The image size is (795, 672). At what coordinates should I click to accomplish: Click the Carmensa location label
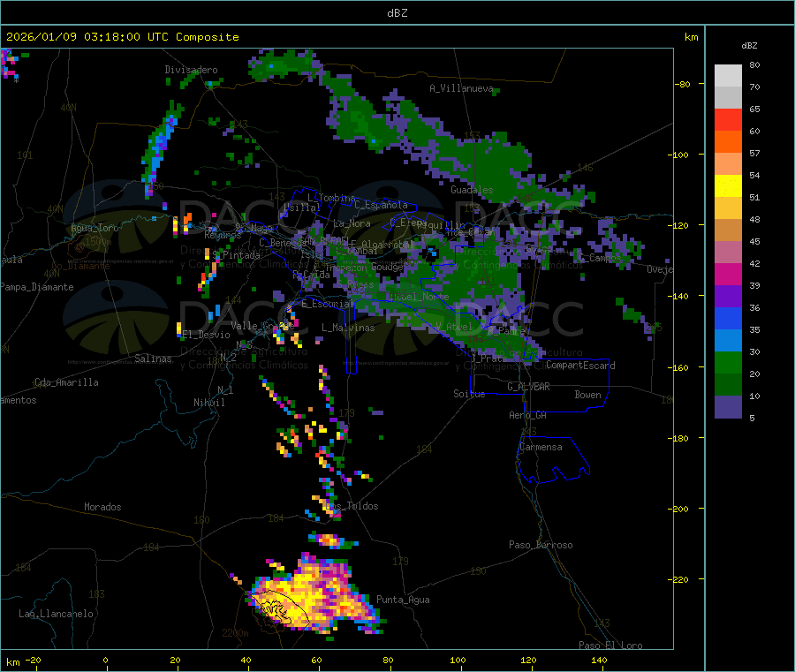pyautogui.click(x=541, y=448)
